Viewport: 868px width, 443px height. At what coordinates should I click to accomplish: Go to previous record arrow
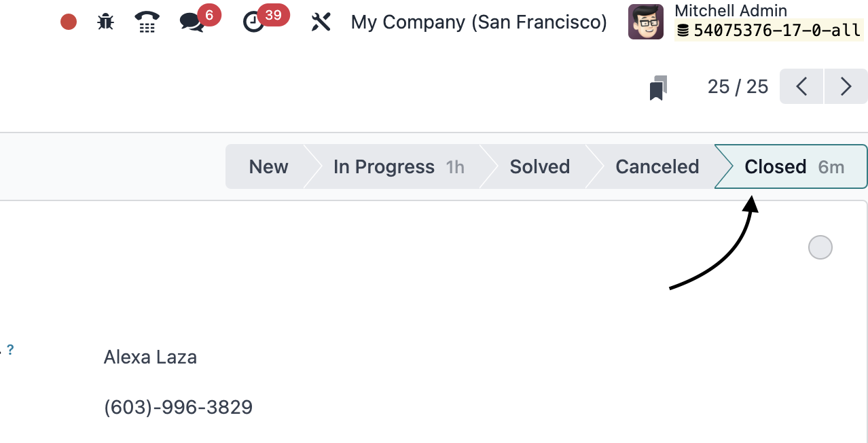801,86
